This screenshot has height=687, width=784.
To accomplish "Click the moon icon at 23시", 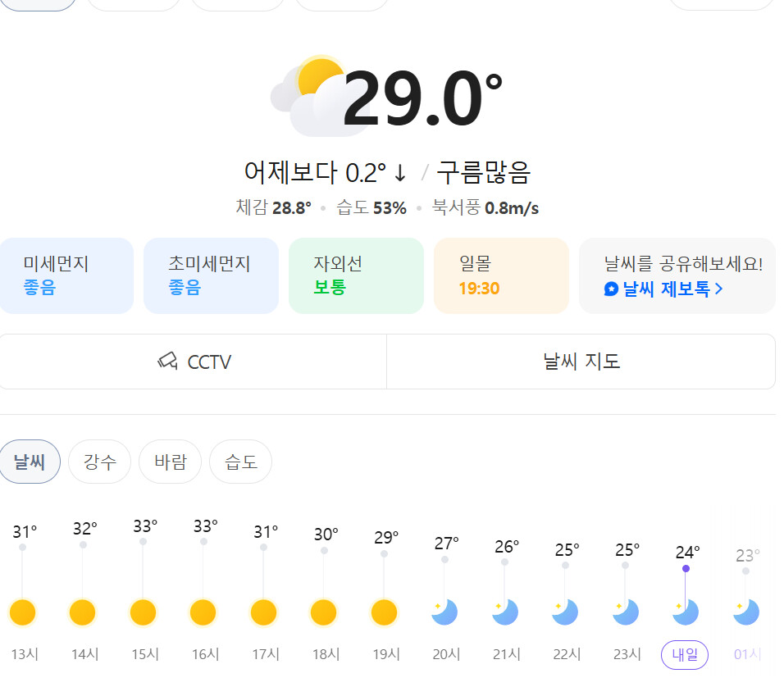I will click(x=626, y=612).
